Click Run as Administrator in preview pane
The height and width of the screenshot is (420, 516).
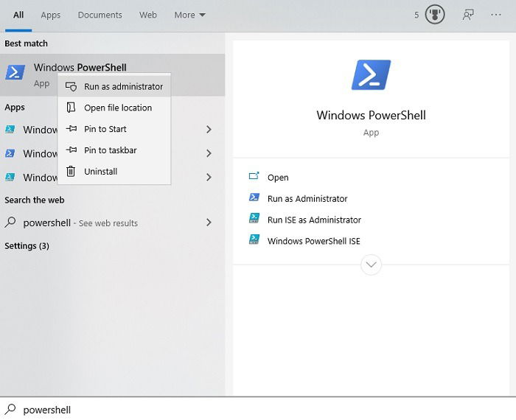pos(307,199)
